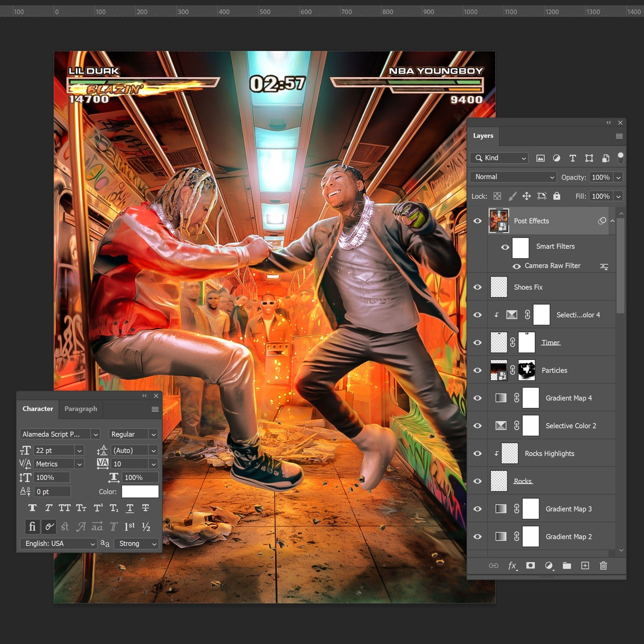Create a new group folder icon
Viewport: 644px width, 644px height.
coord(567,565)
